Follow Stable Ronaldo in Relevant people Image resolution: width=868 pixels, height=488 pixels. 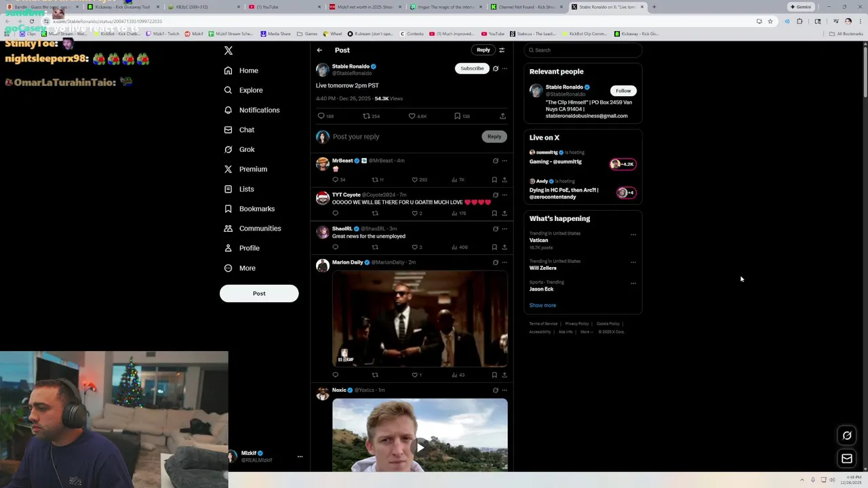pyautogui.click(x=623, y=91)
